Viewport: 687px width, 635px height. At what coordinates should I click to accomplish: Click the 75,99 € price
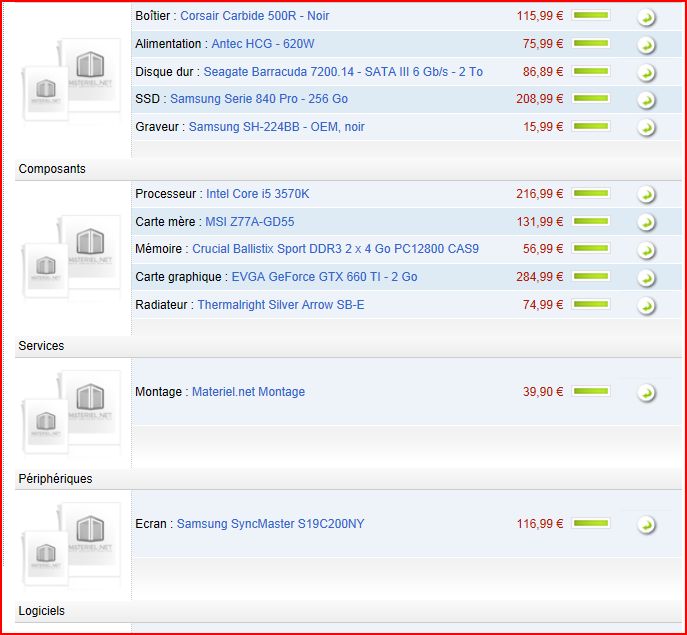[x=543, y=44]
